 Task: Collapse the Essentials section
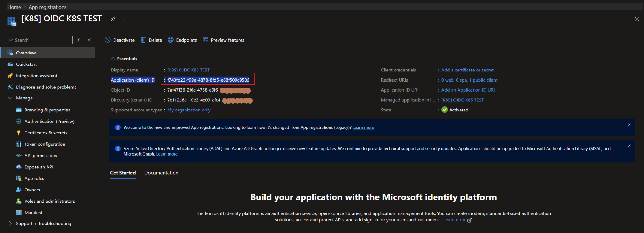113,59
